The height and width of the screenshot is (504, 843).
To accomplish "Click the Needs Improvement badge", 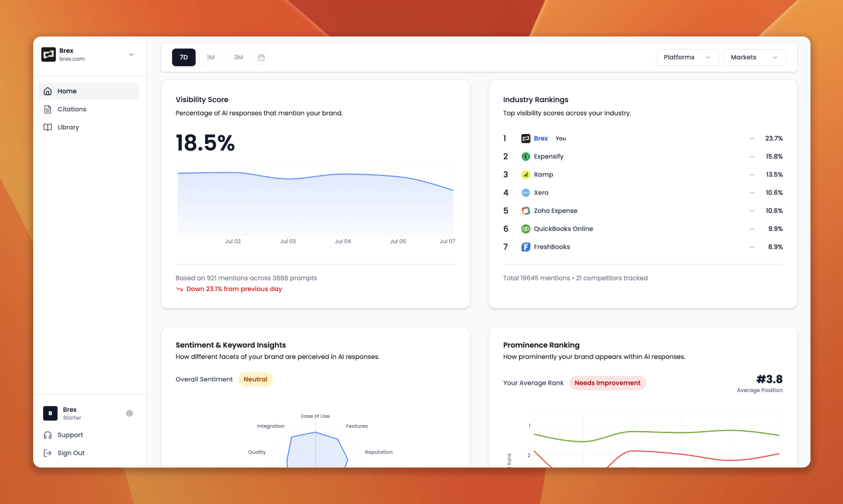I will tap(607, 383).
